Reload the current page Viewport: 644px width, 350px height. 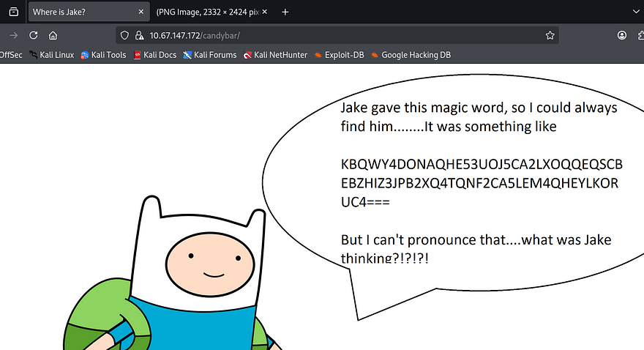[x=33, y=35]
